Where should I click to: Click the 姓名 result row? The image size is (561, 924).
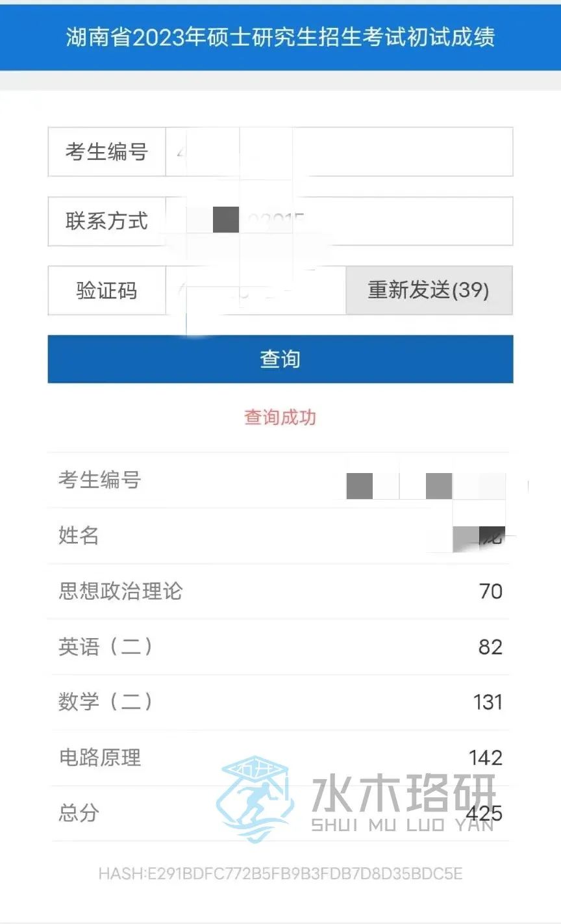[x=280, y=536]
